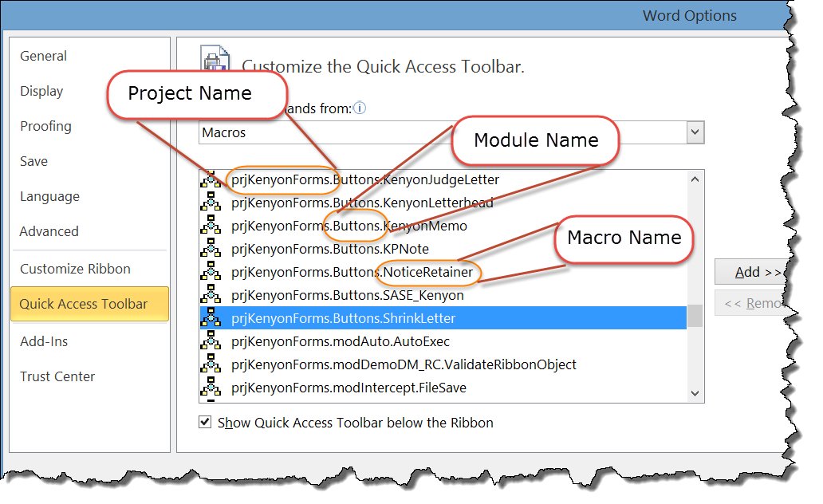Select the KenyonMemo macro row

[443, 226]
